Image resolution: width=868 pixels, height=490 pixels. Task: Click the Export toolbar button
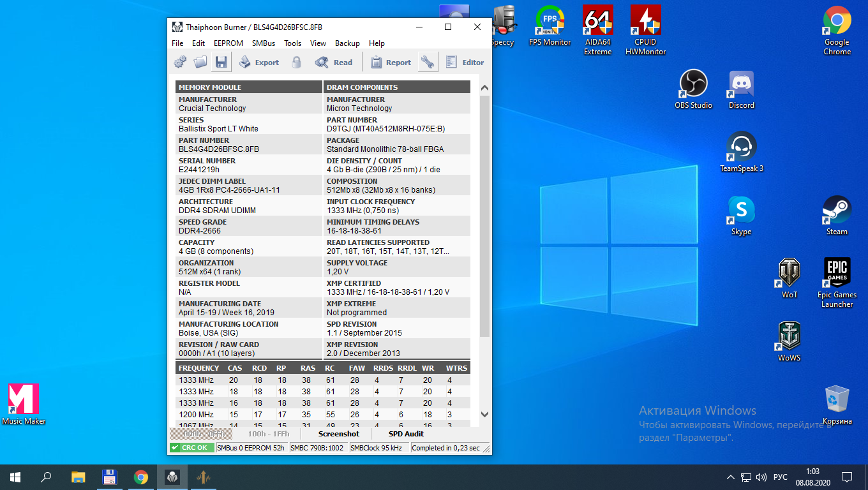259,62
